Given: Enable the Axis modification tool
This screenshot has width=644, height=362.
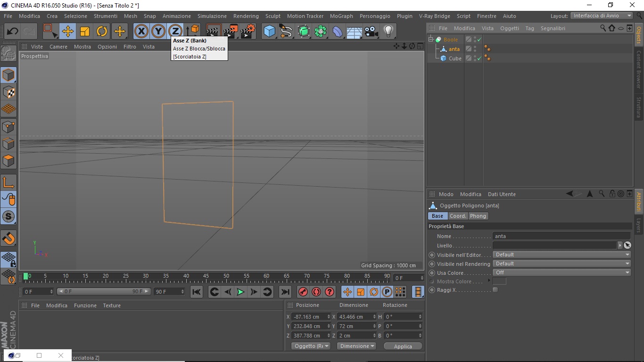Looking at the screenshot, I should [x=8, y=182].
